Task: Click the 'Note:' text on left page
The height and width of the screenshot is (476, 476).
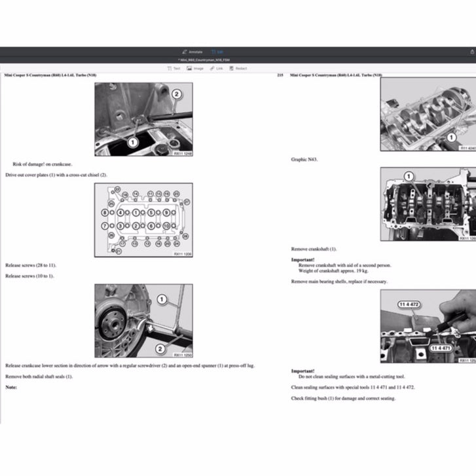Action: [x=10, y=387]
